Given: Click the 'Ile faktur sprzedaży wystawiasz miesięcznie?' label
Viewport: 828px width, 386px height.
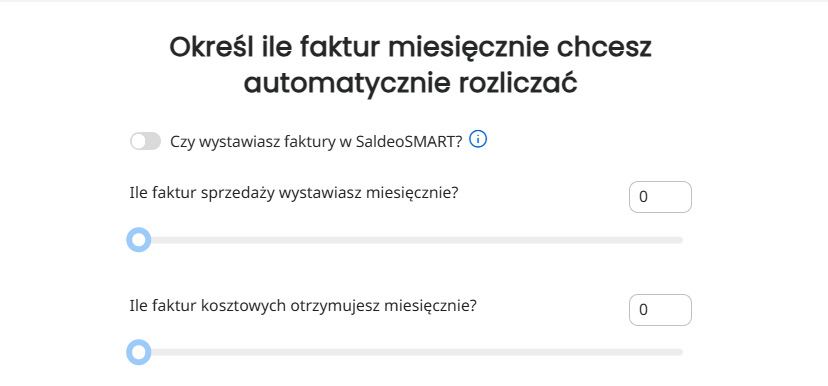Looking at the screenshot, I should tap(294, 193).
